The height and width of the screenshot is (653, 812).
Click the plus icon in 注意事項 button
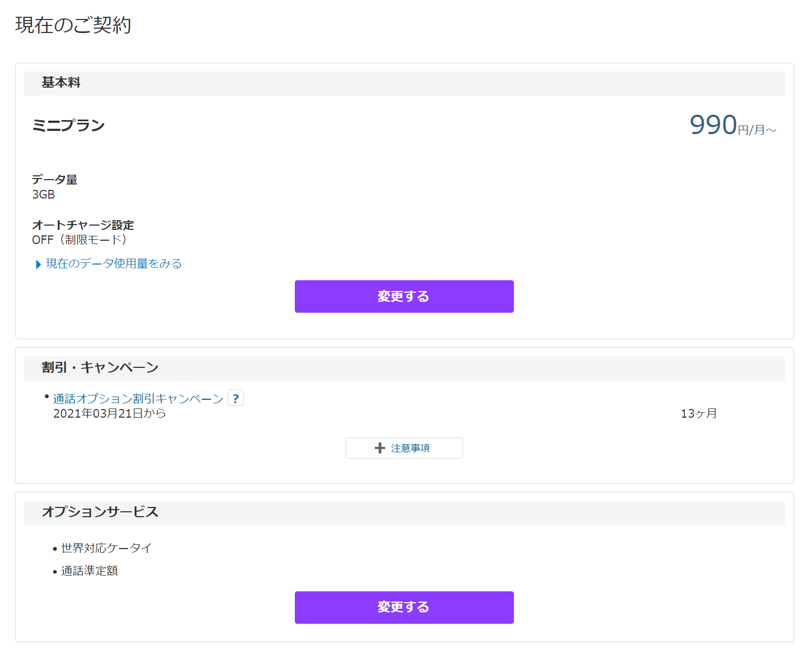(x=380, y=448)
